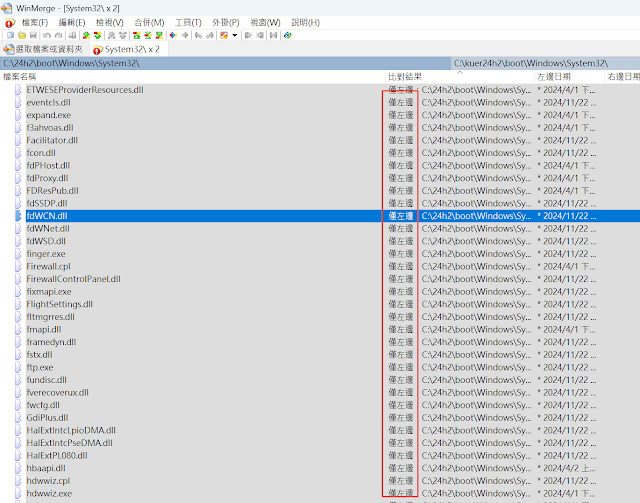640x503 pixels.
Task: Select the fdProxy.dll file
Action: click(x=47, y=178)
